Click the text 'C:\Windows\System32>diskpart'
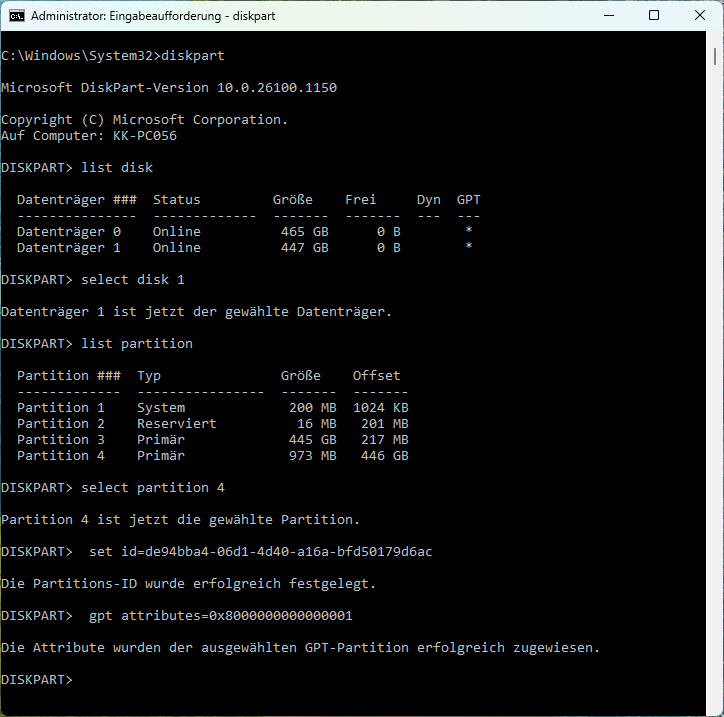724x717 pixels. point(113,56)
